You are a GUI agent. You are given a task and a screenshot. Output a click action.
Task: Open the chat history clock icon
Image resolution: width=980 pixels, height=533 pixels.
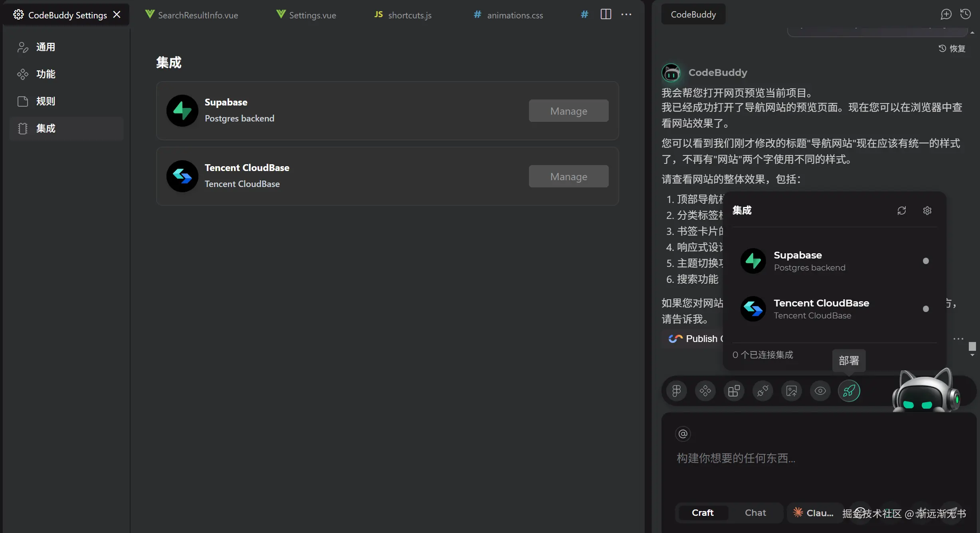point(965,14)
